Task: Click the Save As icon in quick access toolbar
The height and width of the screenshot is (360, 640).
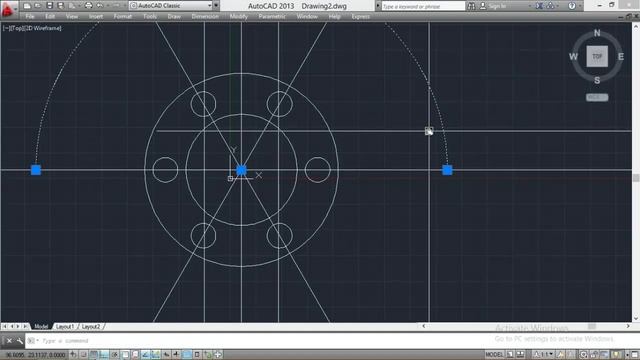Action: [60, 6]
